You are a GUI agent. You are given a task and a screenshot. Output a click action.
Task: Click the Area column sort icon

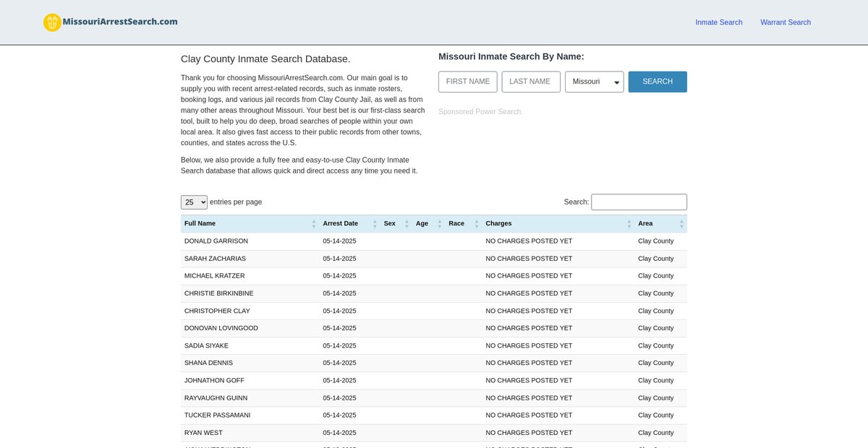pos(681,224)
